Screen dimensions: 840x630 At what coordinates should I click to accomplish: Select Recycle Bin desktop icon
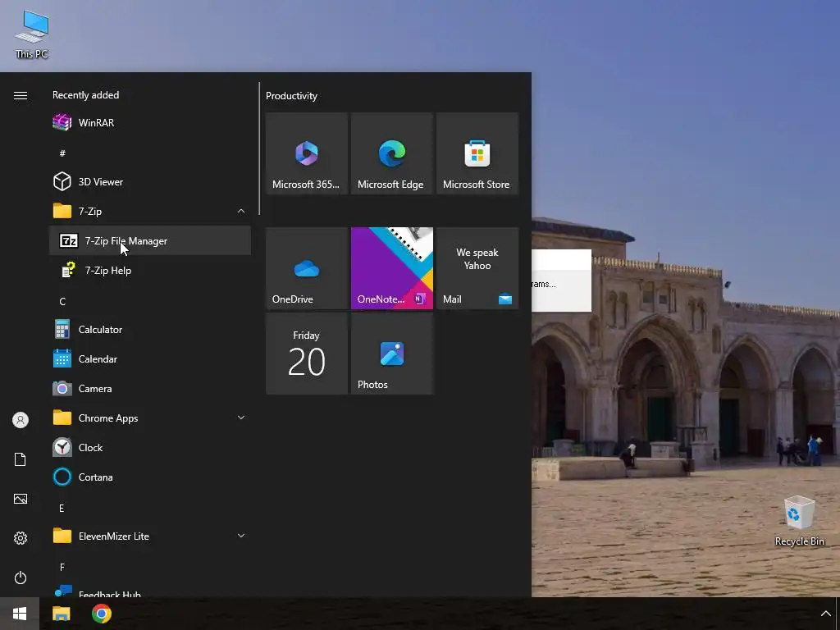click(x=799, y=521)
